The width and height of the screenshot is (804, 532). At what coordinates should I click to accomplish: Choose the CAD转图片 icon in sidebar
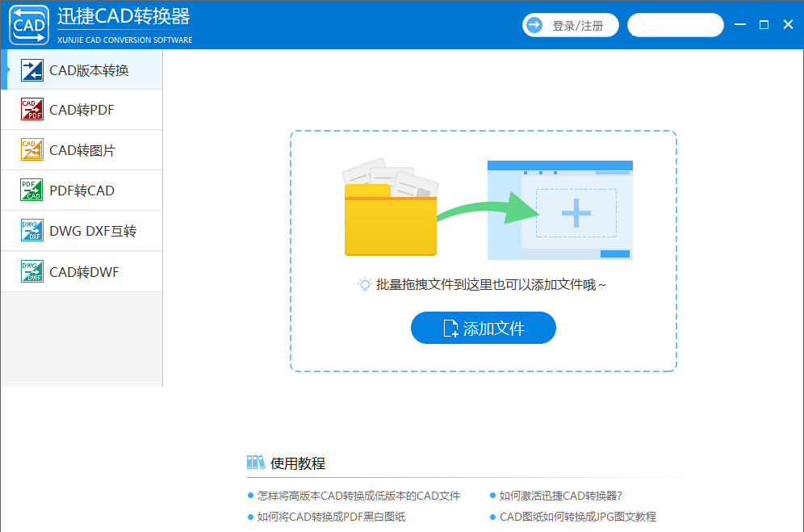[x=32, y=150]
